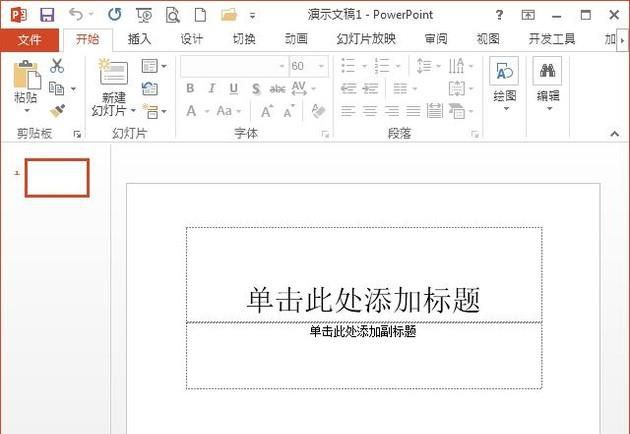Switch to the 幻灯片放映 tab
Screen dimensions: 630x434
[366, 39]
